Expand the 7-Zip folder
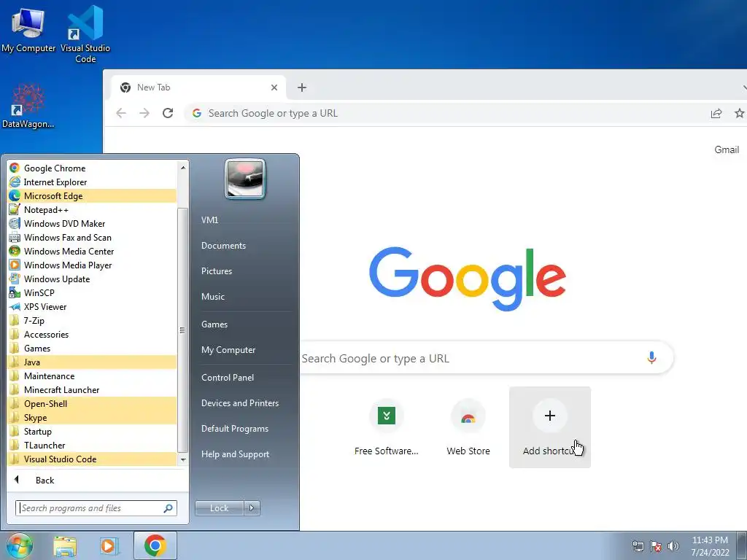 (92, 321)
